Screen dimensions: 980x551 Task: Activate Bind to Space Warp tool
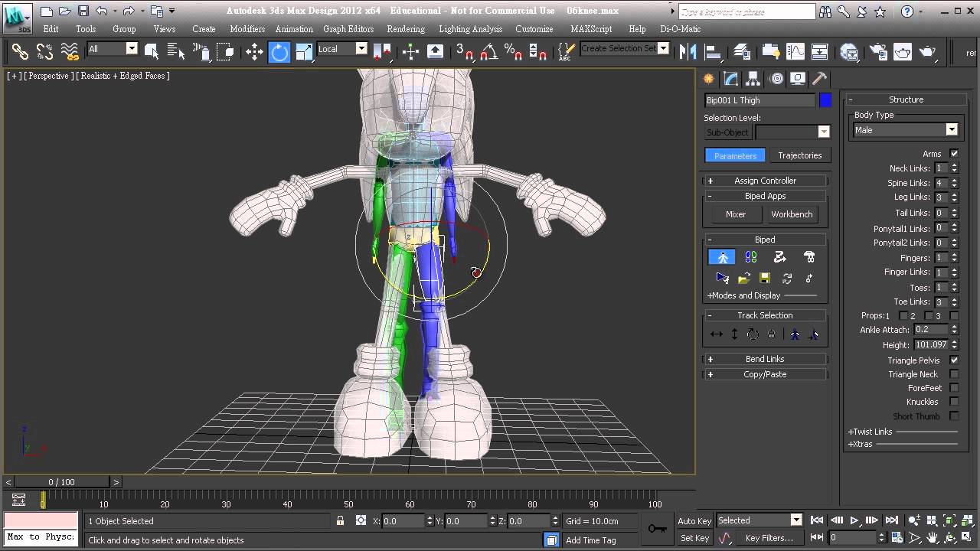70,51
